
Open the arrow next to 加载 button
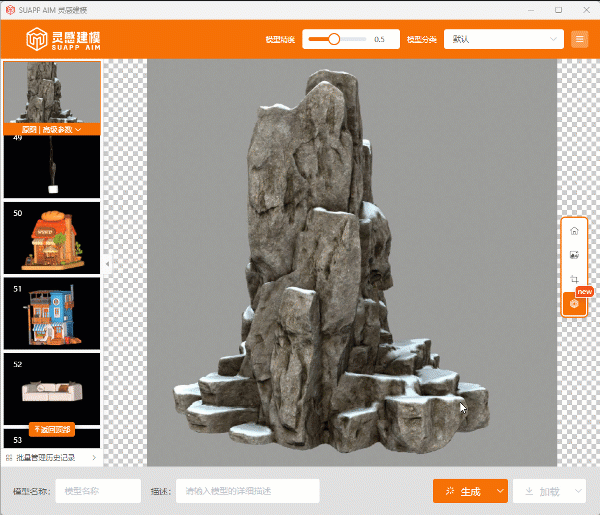[579, 492]
